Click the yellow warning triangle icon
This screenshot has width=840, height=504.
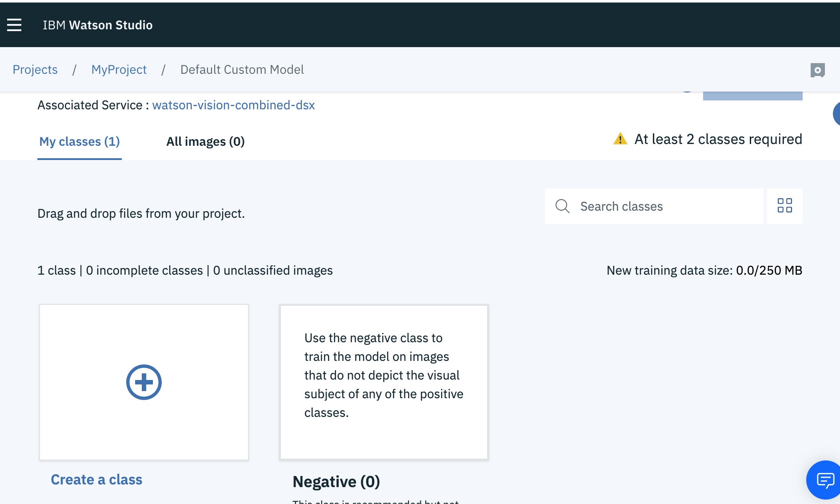coord(620,139)
